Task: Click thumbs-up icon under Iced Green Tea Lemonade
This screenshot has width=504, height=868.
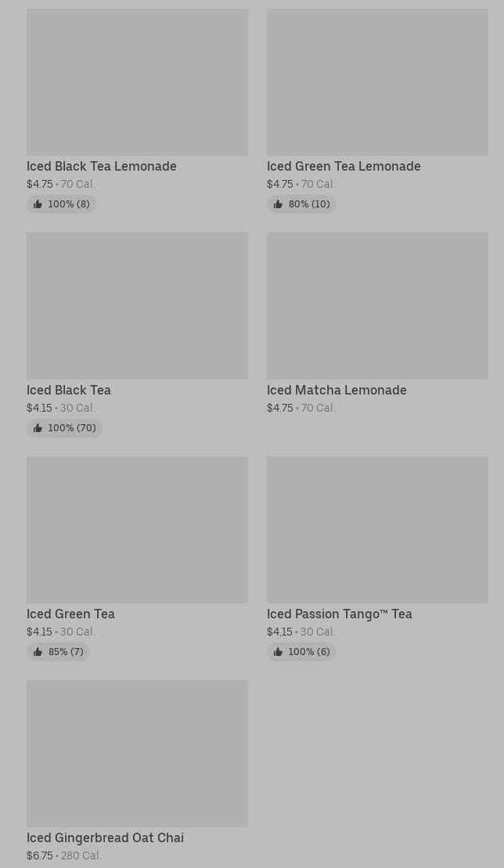Action: pos(278,204)
